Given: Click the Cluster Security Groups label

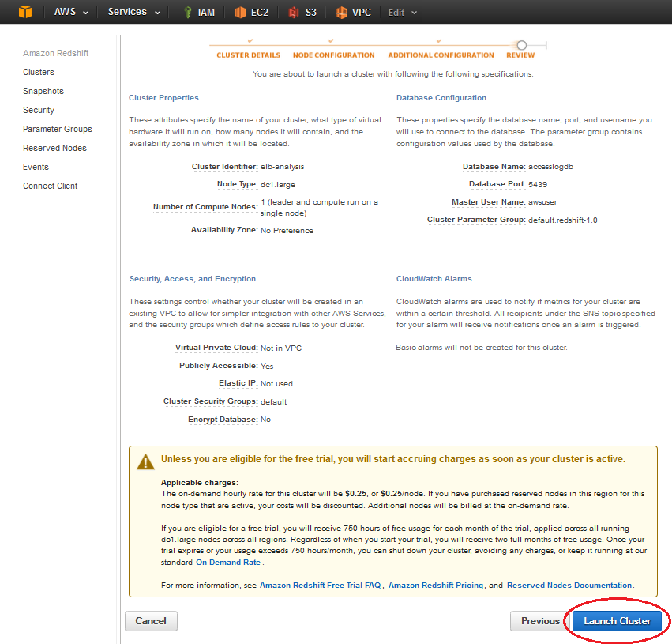Looking at the screenshot, I should [210, 401].
